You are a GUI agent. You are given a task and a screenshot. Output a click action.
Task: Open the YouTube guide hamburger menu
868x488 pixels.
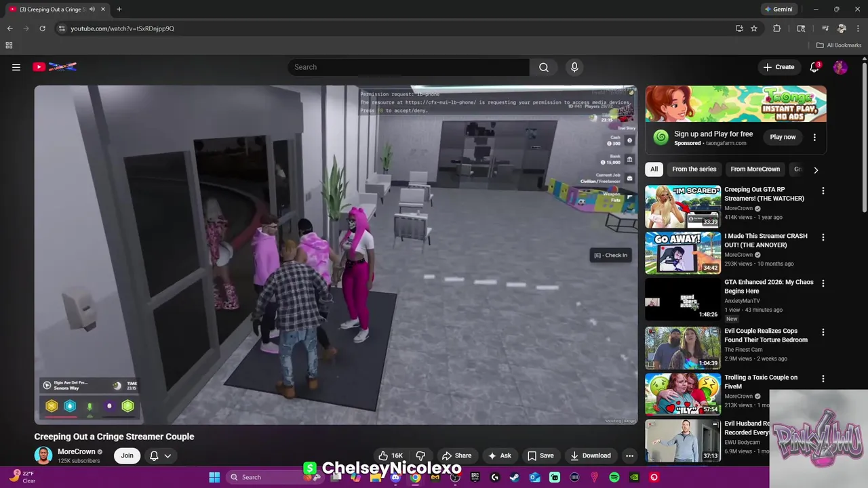(16, 67)
